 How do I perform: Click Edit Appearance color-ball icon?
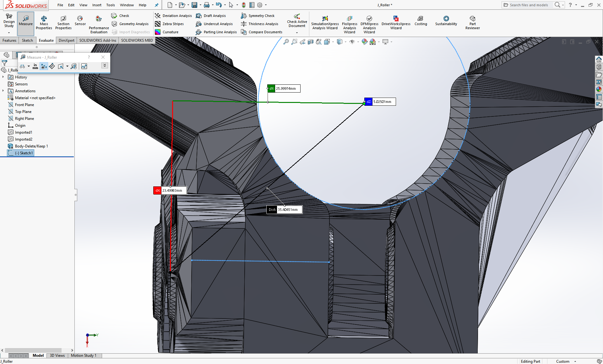[364, 42]
